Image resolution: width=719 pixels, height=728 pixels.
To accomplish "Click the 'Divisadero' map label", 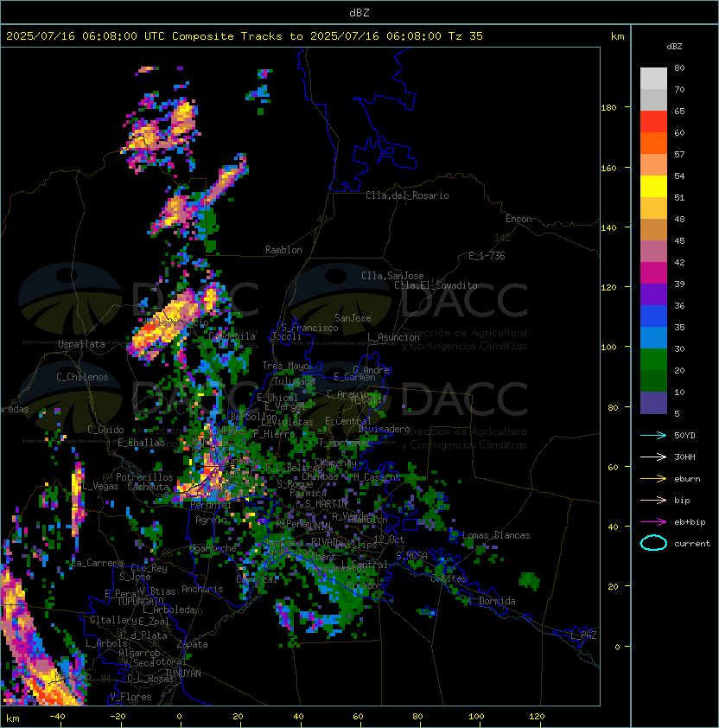I will pos(384,429).
